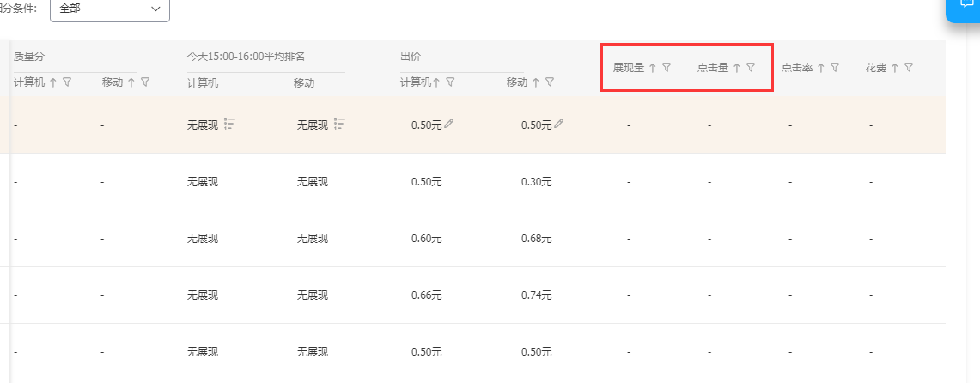Sort by 展现量 using the arrow icon

pyautogui.click(x=653, y=68)
